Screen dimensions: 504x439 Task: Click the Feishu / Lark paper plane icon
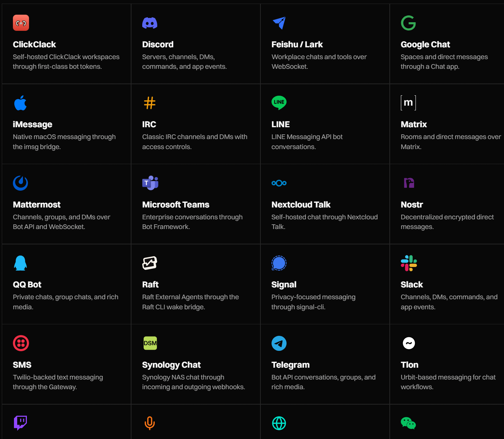[x=279, y=23]
